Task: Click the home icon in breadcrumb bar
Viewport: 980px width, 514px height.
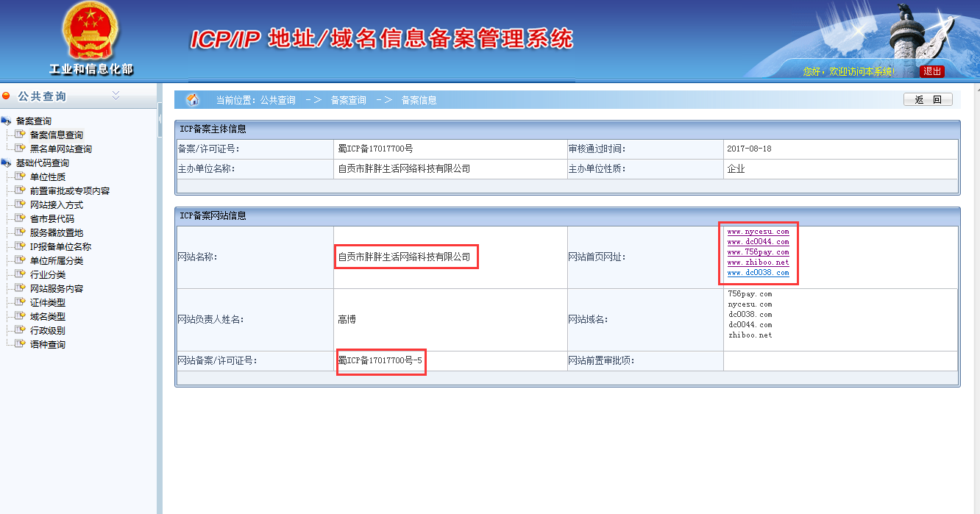Action: [x=193, y=100]
